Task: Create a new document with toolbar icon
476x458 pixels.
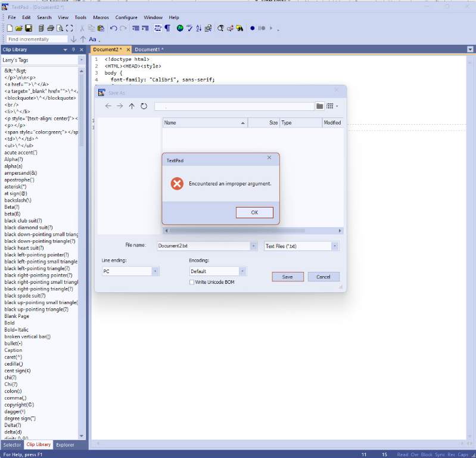Action: click(10, 28)
